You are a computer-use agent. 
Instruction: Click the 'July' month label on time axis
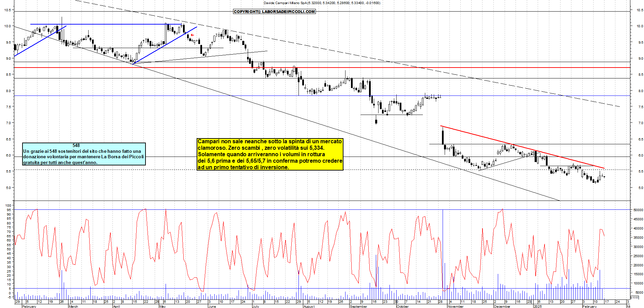[256, 306]
